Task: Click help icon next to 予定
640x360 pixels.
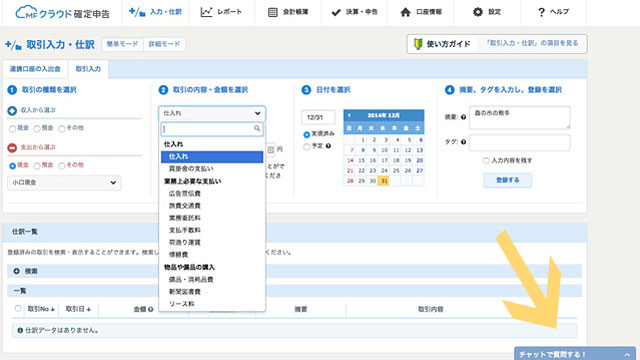Action: coord(328,146)
